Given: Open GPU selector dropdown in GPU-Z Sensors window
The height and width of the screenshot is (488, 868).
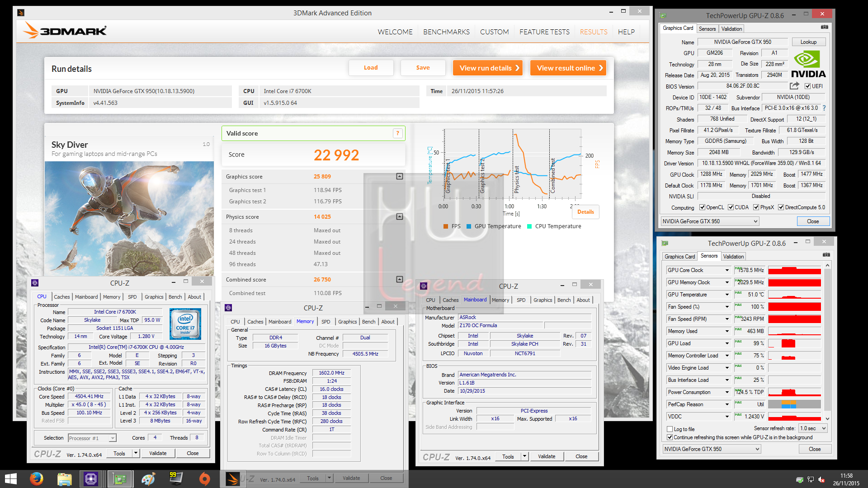Looking at the screenshot, I should [x=712, y=449].
